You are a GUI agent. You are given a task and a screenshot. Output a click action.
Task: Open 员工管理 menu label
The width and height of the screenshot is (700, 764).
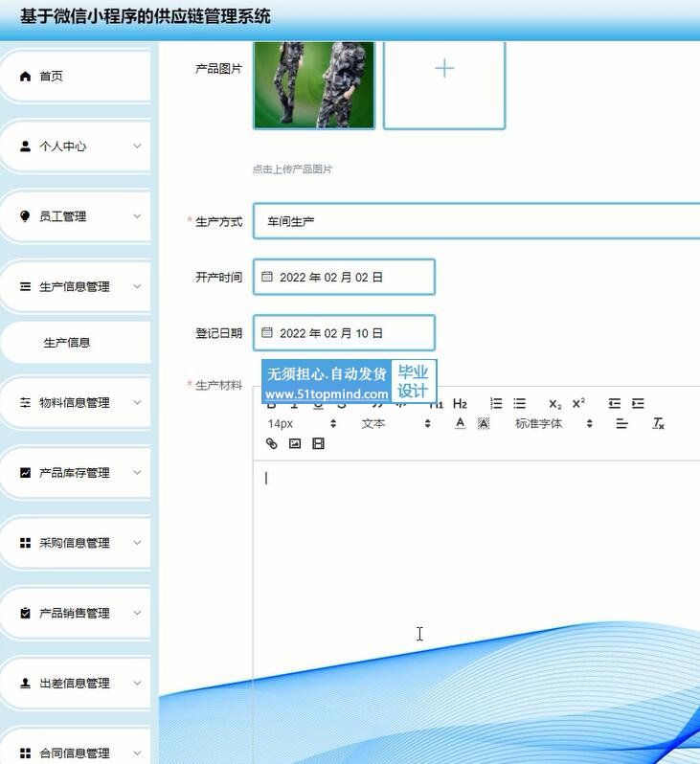coord(63,216)
